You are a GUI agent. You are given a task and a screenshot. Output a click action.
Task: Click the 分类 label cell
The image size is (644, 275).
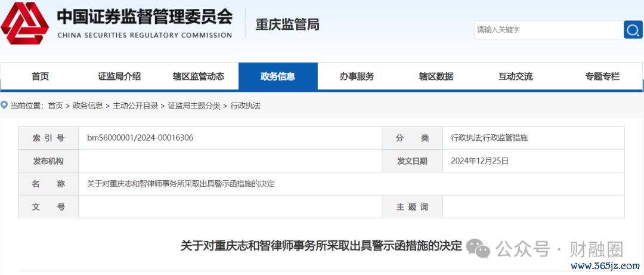(x=412, y=138)
